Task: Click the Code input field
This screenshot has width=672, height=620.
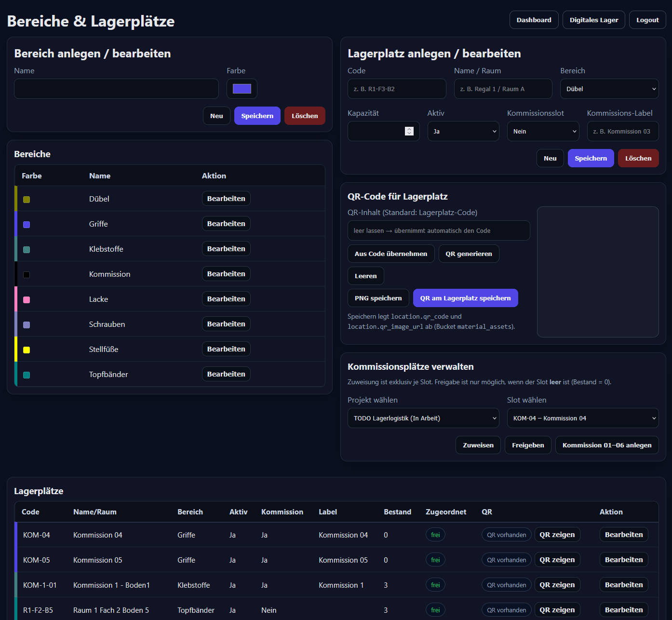Action: pos(396,89)
